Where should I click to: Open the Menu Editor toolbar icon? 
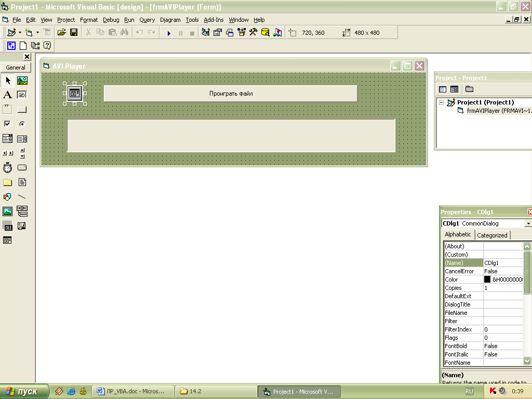tap(47, 33)
